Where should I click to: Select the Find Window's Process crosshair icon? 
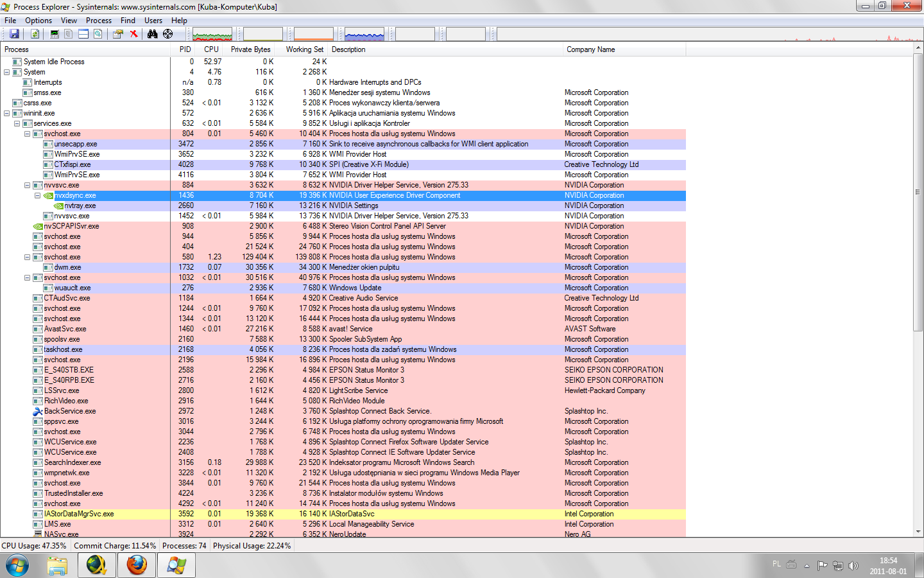[167, 34]
